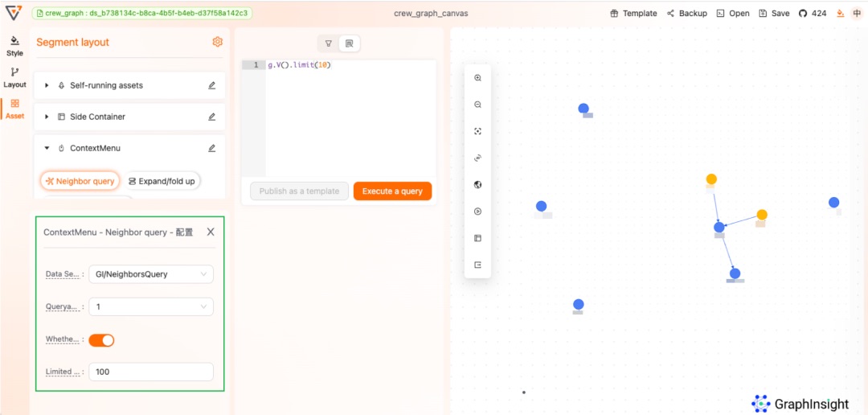The height and width of the screenshot is (415, 868).
Task: Select the Expand/fold up asset chip
Action: pos(162,182)
